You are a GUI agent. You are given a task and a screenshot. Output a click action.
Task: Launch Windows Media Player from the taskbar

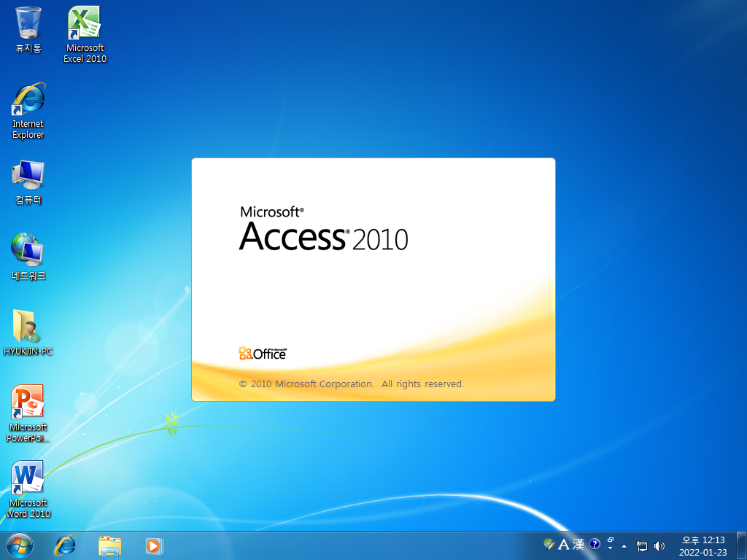click(155, 545)
